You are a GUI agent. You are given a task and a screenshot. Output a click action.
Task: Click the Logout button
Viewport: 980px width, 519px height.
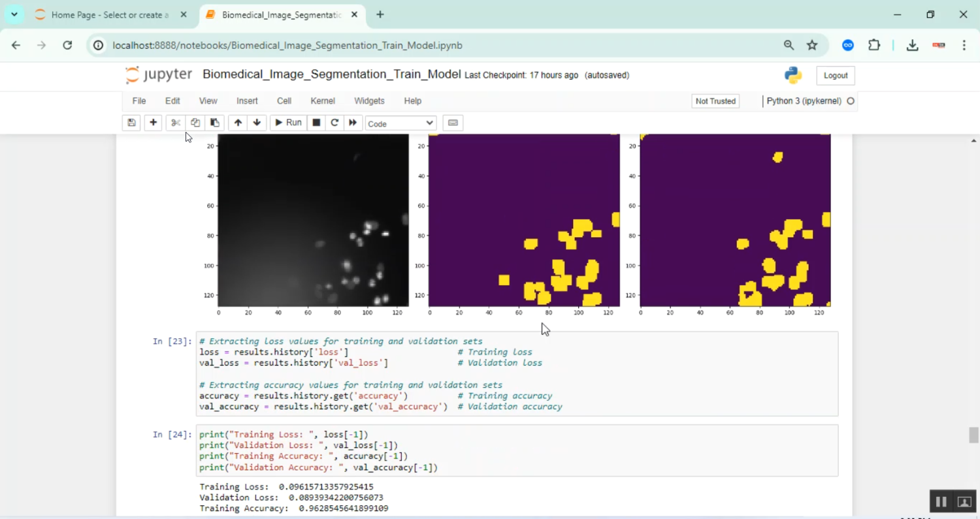835,76
